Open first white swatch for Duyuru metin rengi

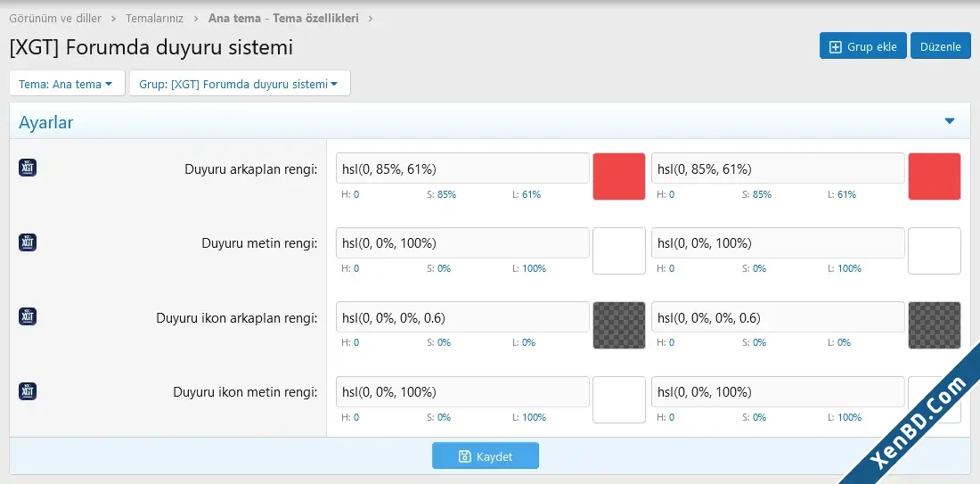coord(619,250)
